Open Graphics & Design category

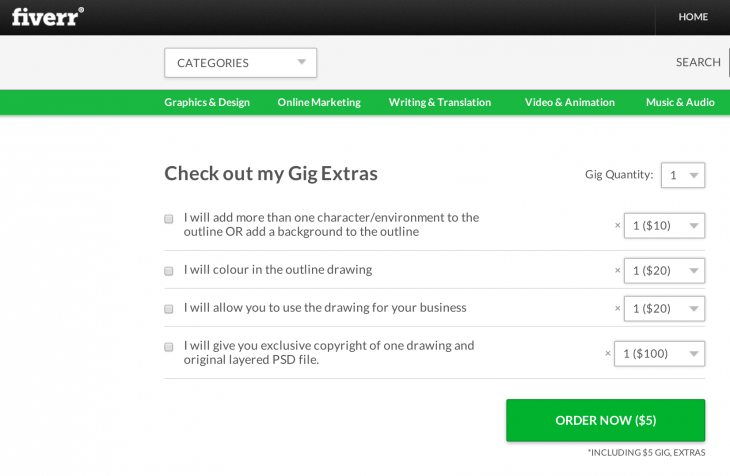point(207,102)
